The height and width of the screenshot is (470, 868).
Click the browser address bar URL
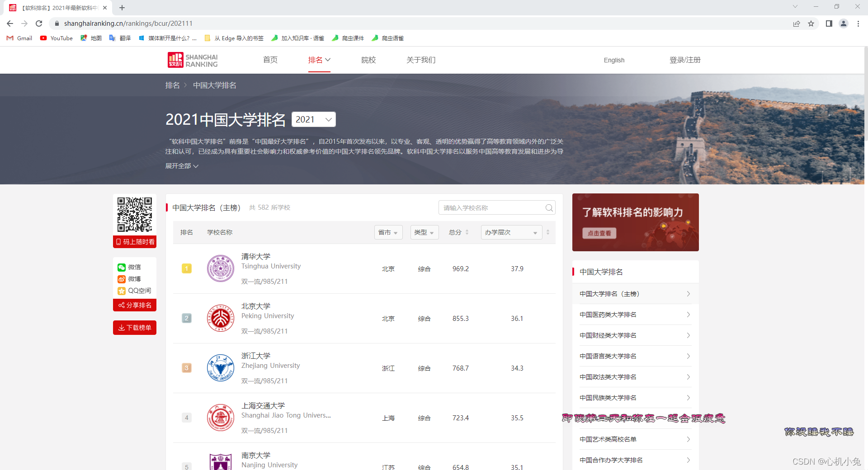(128, 23)
